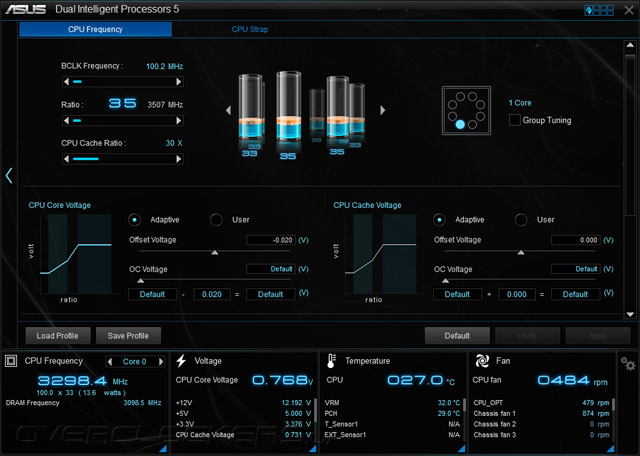640x456 pixels.
Task: Click the Fan monitor icon
Action: 482,361
